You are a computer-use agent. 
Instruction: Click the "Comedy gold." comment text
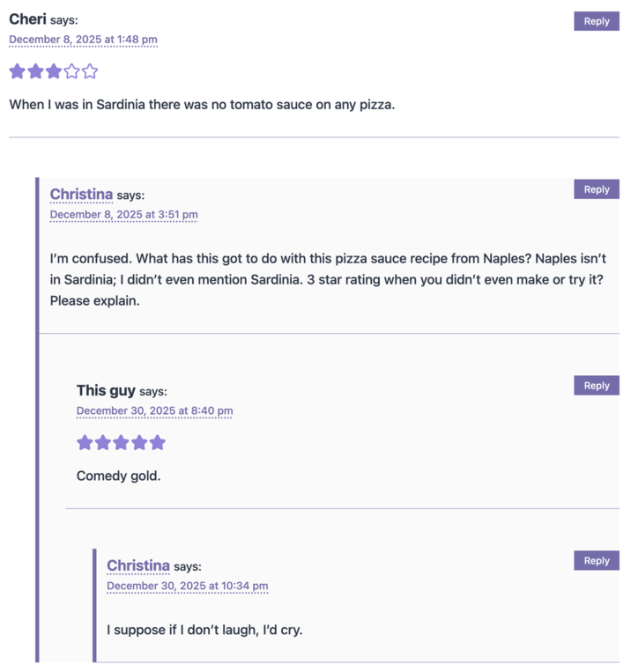click(118, 476)
